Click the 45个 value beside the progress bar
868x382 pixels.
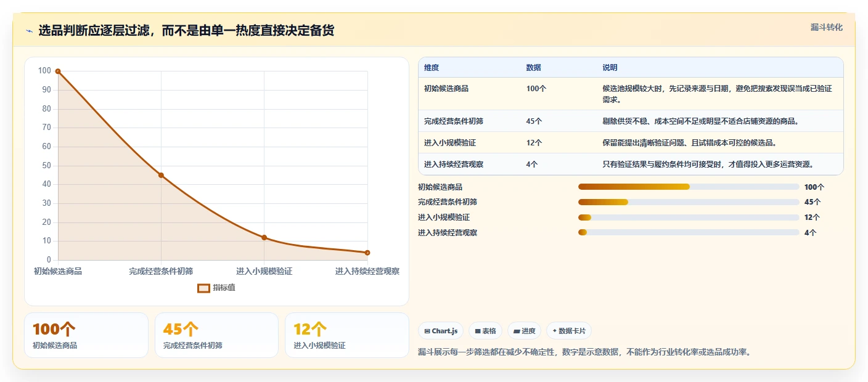point(813,202)
